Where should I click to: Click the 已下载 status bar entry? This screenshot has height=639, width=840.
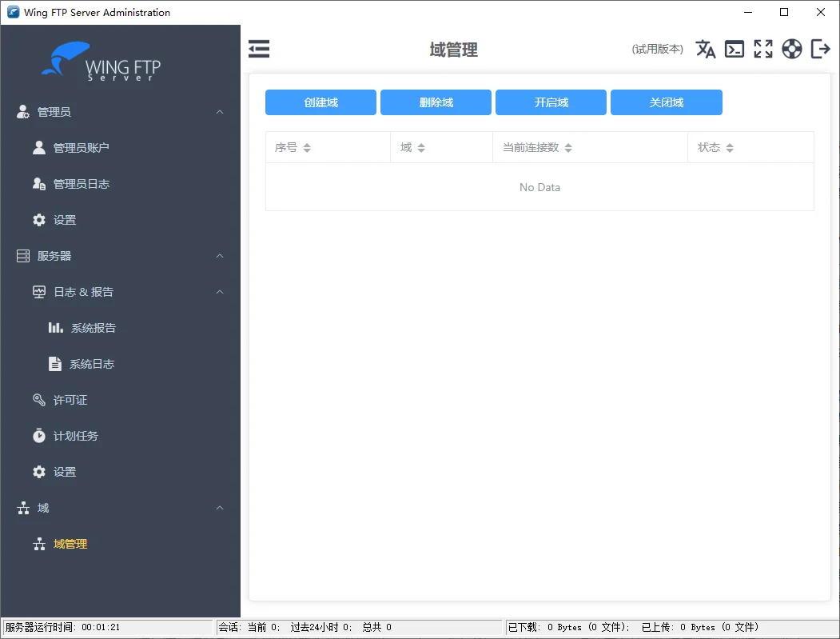tap(570, 627)
